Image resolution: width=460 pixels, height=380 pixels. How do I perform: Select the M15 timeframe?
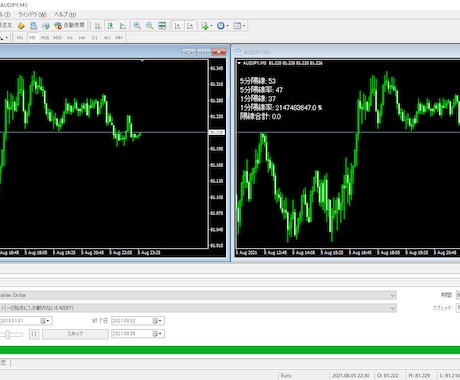point(45,38)
